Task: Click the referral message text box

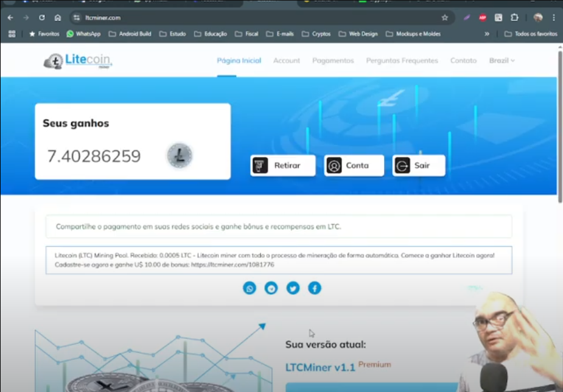Action: 279,261
